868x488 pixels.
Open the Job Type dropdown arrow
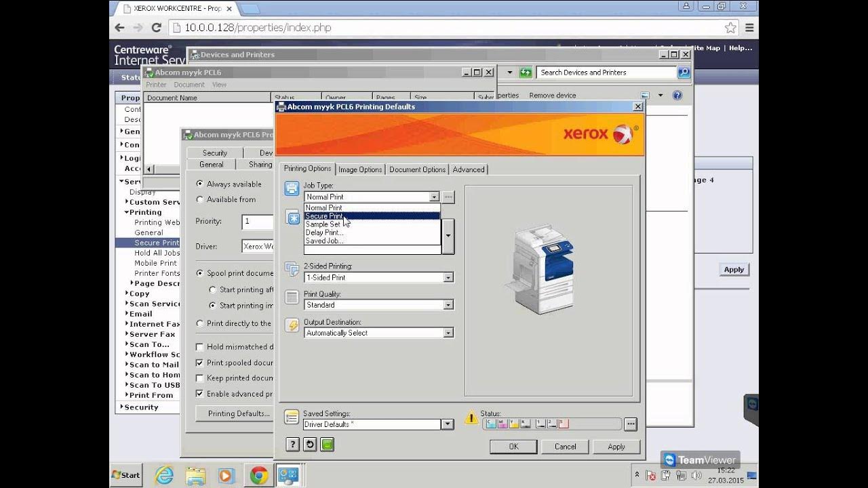(x=434, y=197)
